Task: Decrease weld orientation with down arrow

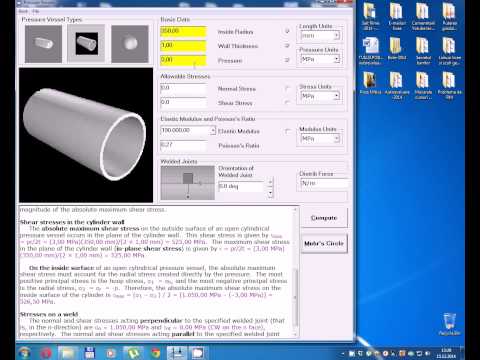Action: pyautogui.click(x=270, y=193)
